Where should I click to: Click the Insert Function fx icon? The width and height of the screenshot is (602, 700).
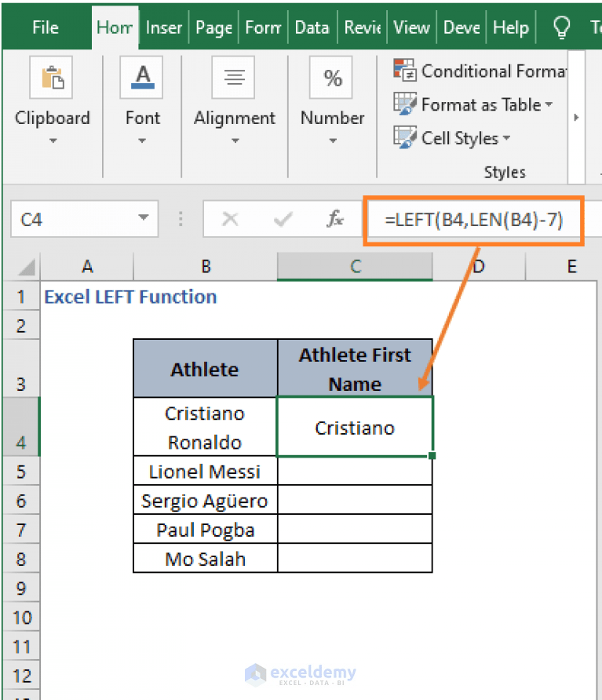[335, 220]
